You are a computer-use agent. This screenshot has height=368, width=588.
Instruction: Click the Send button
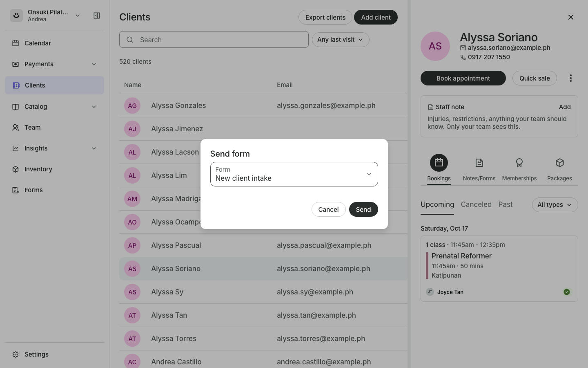coord(363,209)
